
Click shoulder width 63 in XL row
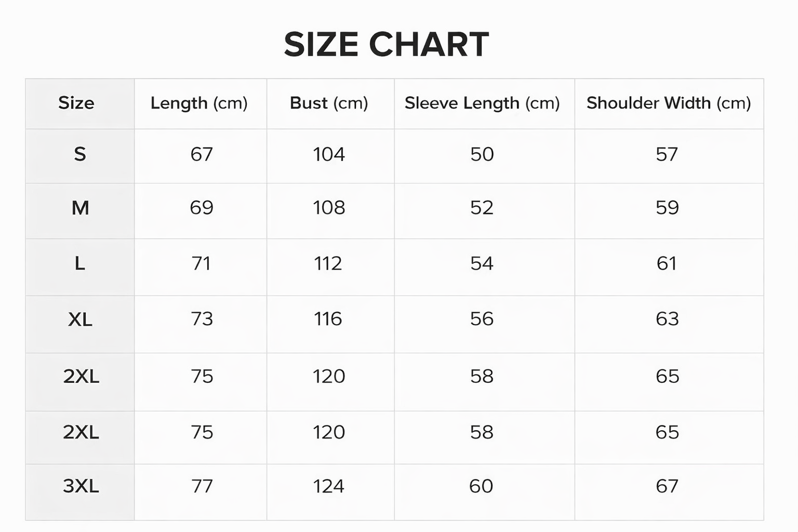tap(667, 319)
